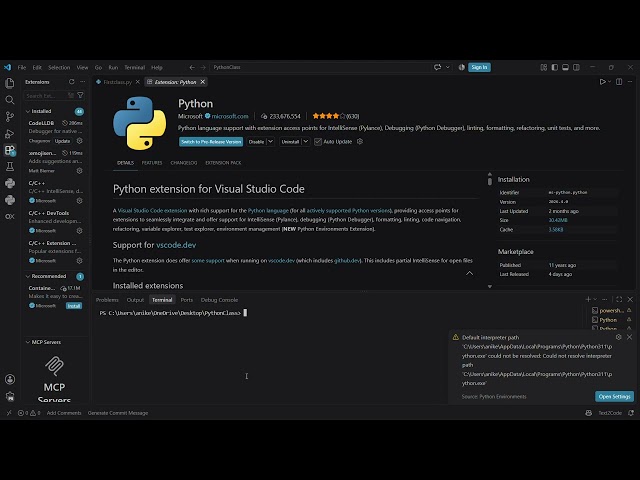Click the extension details scrollbar thumb
This screenshot has width=640, height=480.
(x=490, y=181)
